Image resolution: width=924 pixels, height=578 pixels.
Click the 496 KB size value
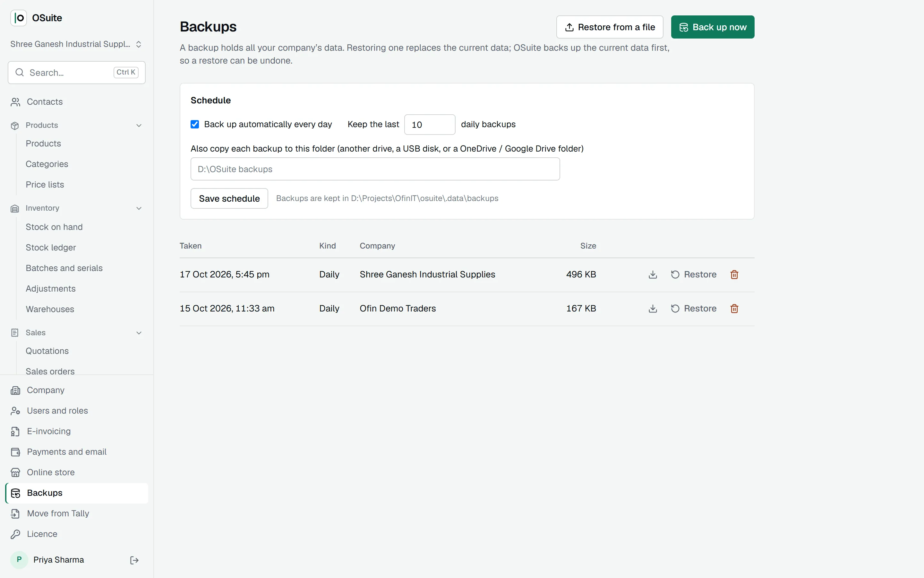coord(581,275)
